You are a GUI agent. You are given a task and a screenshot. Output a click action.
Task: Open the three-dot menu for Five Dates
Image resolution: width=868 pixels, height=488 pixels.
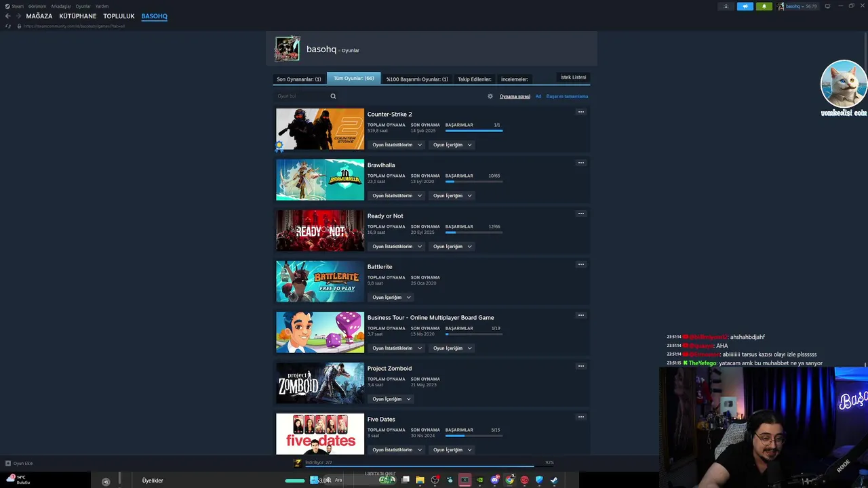point(580,417)
